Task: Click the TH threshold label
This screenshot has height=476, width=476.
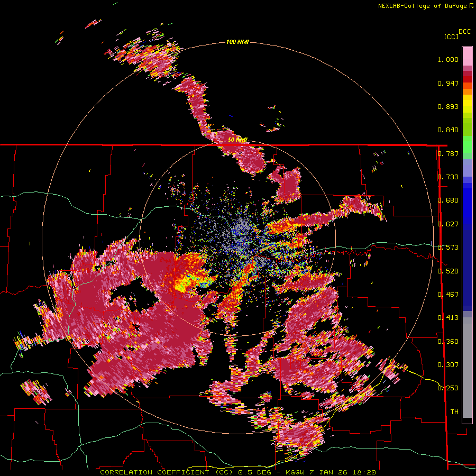Action: (x=454, y=411)
